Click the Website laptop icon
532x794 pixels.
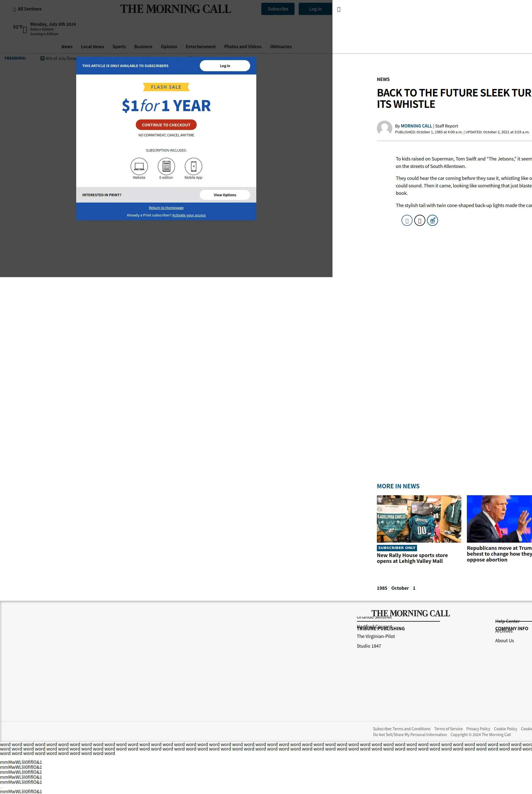(139, 166)
